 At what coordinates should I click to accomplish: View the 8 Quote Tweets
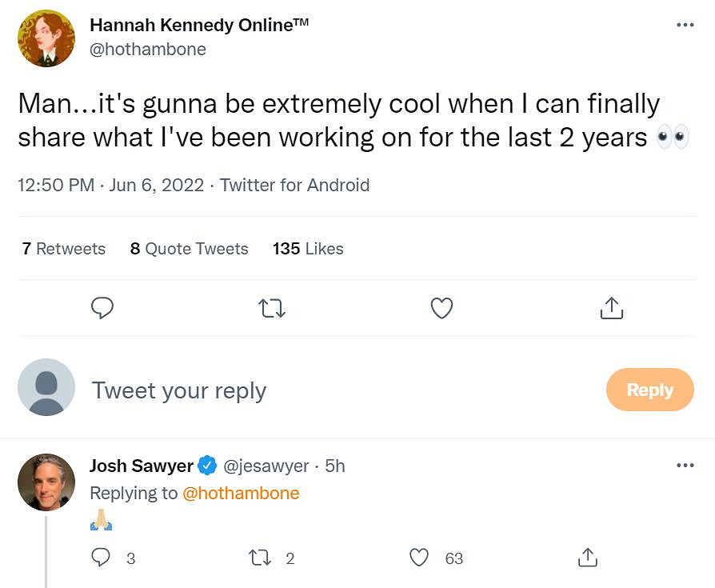189,249
